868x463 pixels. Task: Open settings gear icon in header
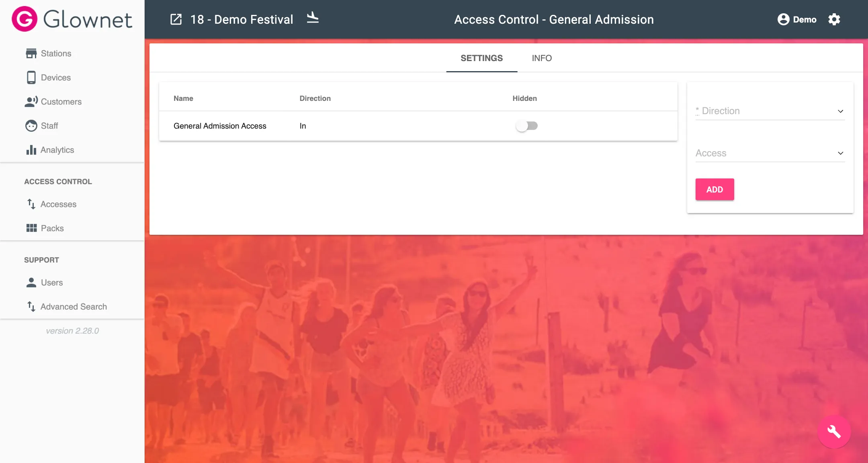coord(834,19)
